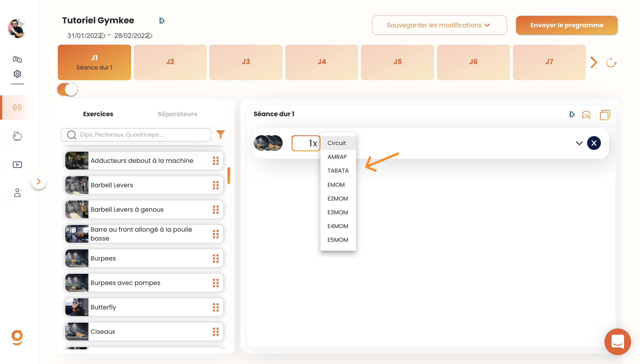This screenshot has height=364, width=640.
Task: Click the exercise search field
Action: pos(136,135)
